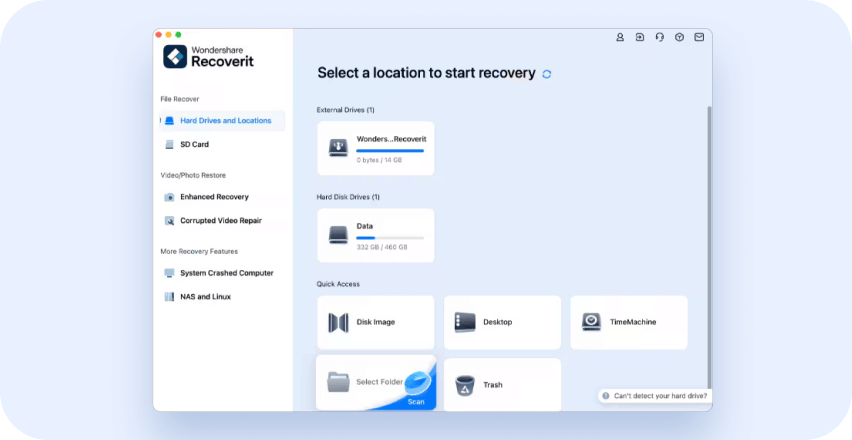Viewport: 852px width, 440px height.
Task: Open the envelope messages icon
Action: pos(699,37)
